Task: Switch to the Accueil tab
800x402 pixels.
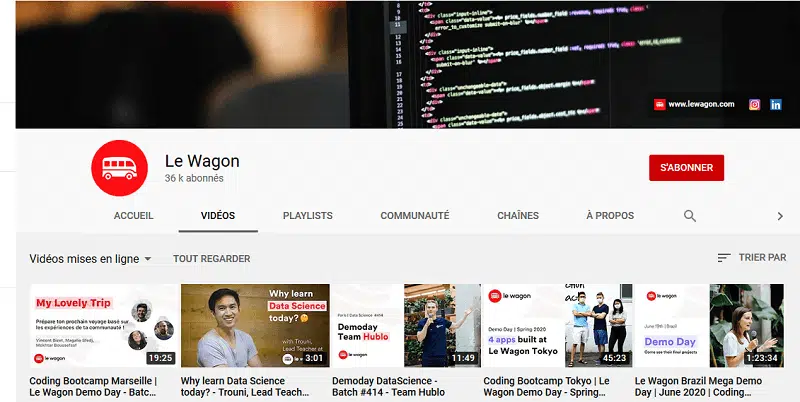Action: (134, 216)
